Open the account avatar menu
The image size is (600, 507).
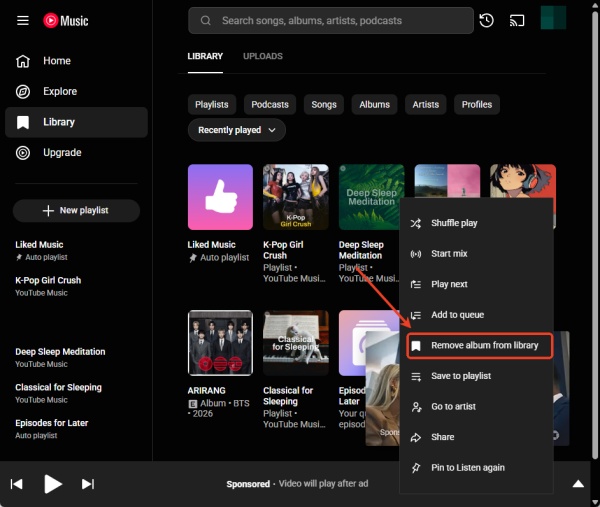(x=553, y=18)
